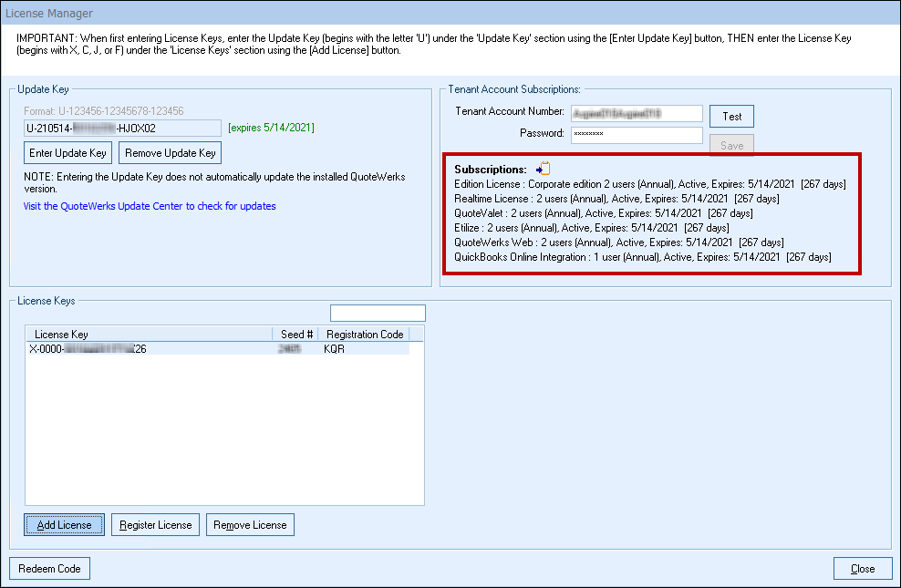Click the QuickBooks Online Integration subscription line
The image size is (901, 588).
642,258
